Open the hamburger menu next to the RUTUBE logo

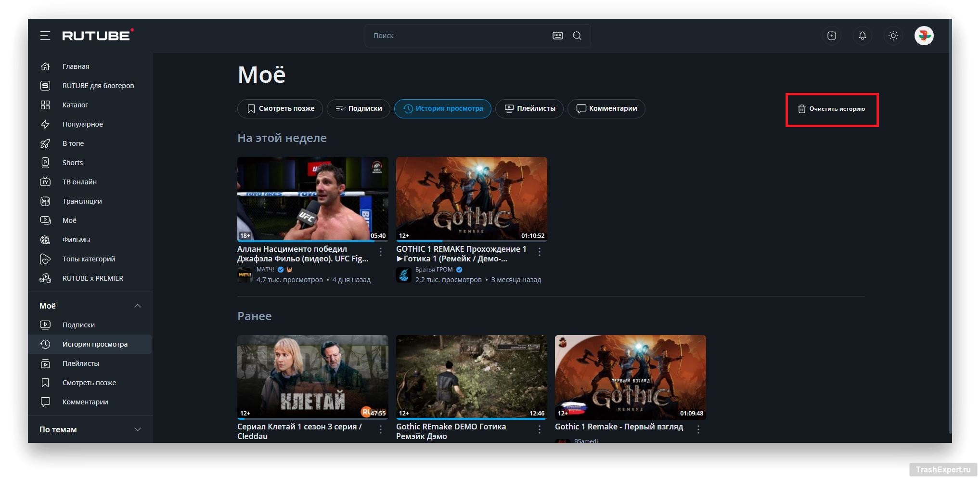(45, 36)
